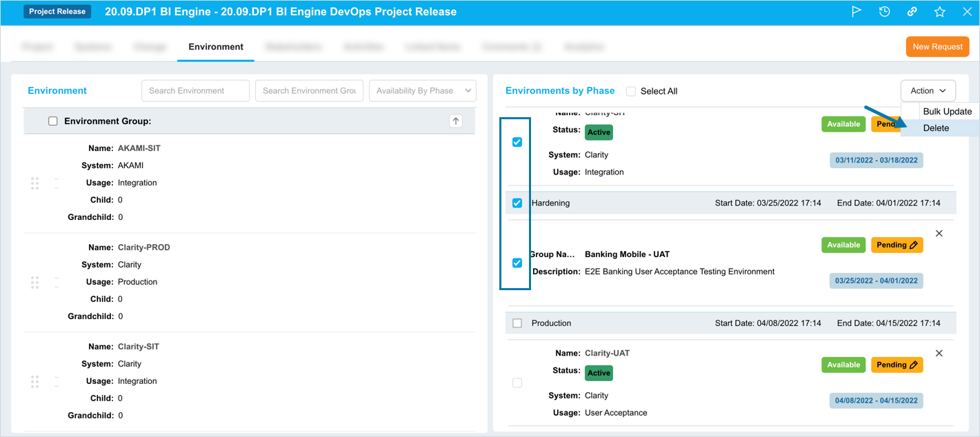Check the Production phase checkbox

pyautogui.click(x=517, y=323)
